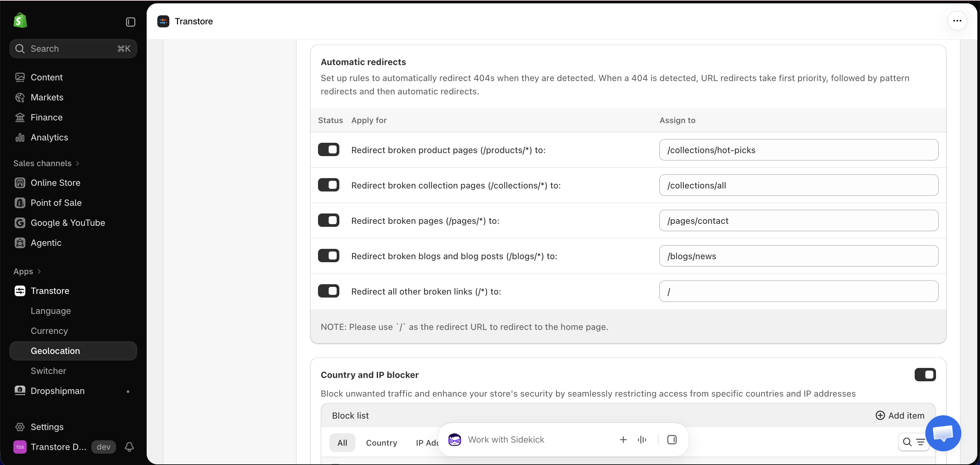
Task: Open the Transtore app header icon
Action: point(163,21)
